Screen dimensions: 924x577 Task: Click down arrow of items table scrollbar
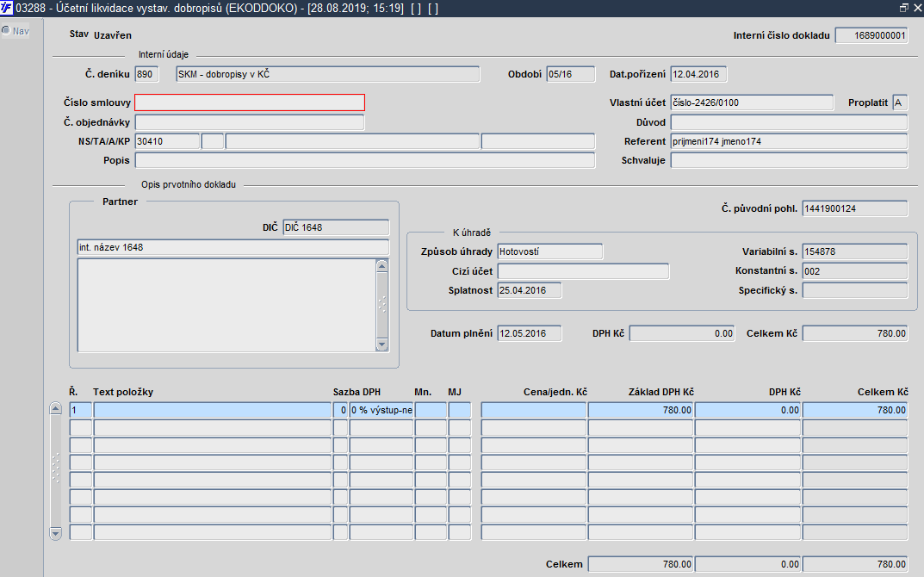point(55,534)
